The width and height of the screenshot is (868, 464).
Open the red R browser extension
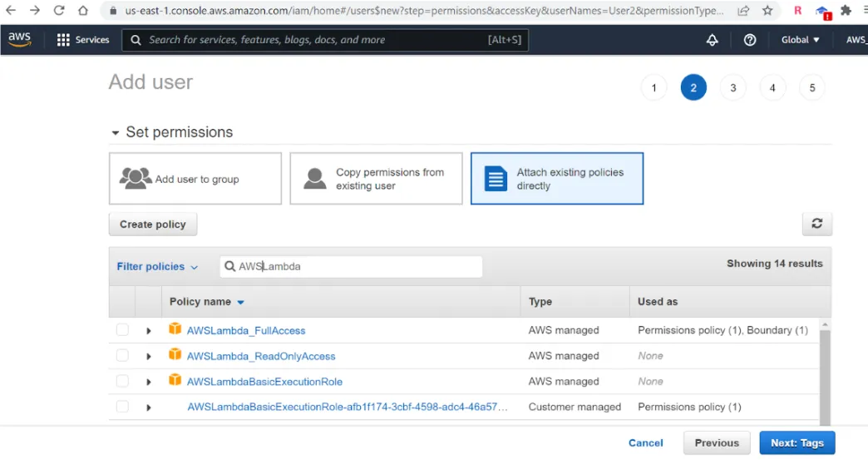pyautogui.click(x=797, y=11)
